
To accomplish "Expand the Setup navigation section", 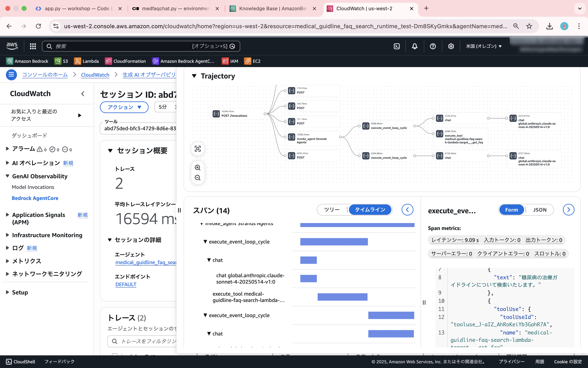I will tap(7, 292).
